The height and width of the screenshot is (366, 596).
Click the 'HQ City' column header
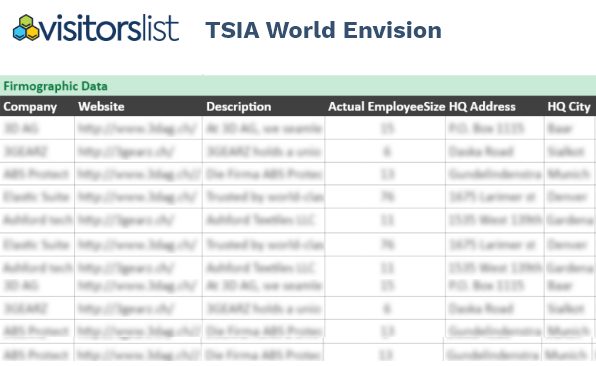click(569, 107)
